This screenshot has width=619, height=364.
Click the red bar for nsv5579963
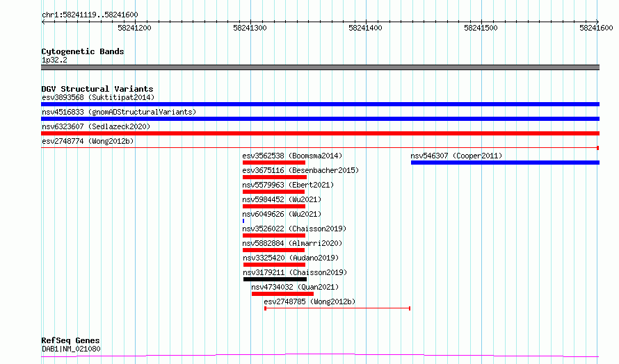[273, 192]
